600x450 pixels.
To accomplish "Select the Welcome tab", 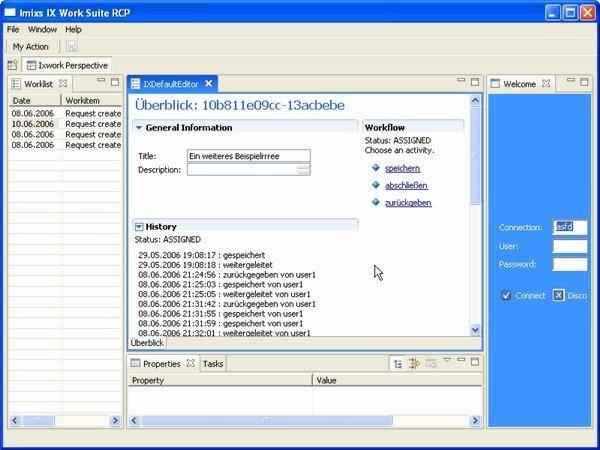I will [x=519, y=84].
